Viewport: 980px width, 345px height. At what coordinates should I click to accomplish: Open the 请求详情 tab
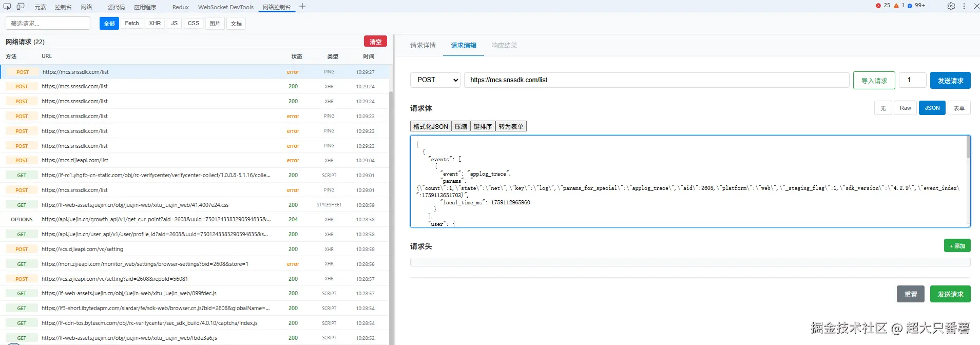(x=423, y=46)
